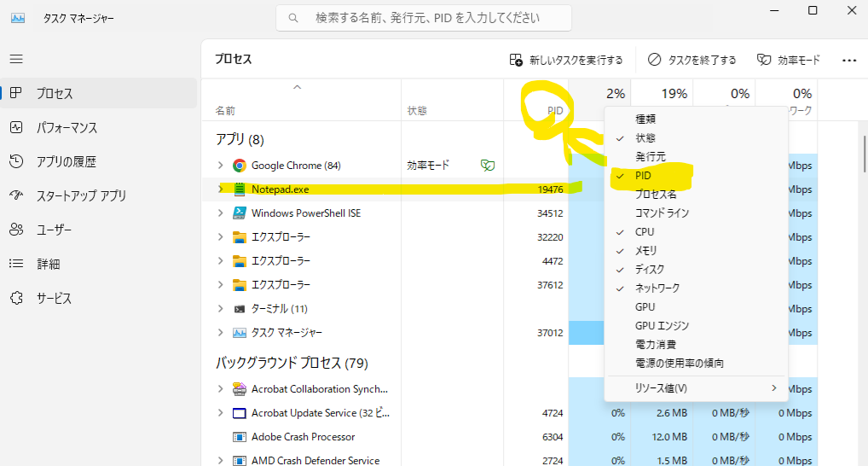Screen dimensions: 868x466
Task: Click 新しいタスクを実行する button
Action: 566,60
